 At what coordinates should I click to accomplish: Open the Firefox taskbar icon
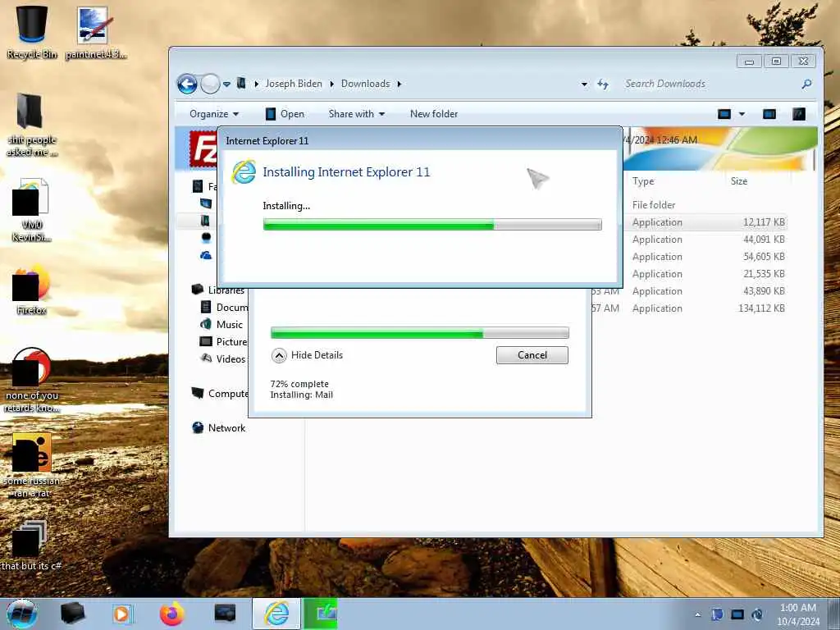pyautogui.click(x=172, y=614)
